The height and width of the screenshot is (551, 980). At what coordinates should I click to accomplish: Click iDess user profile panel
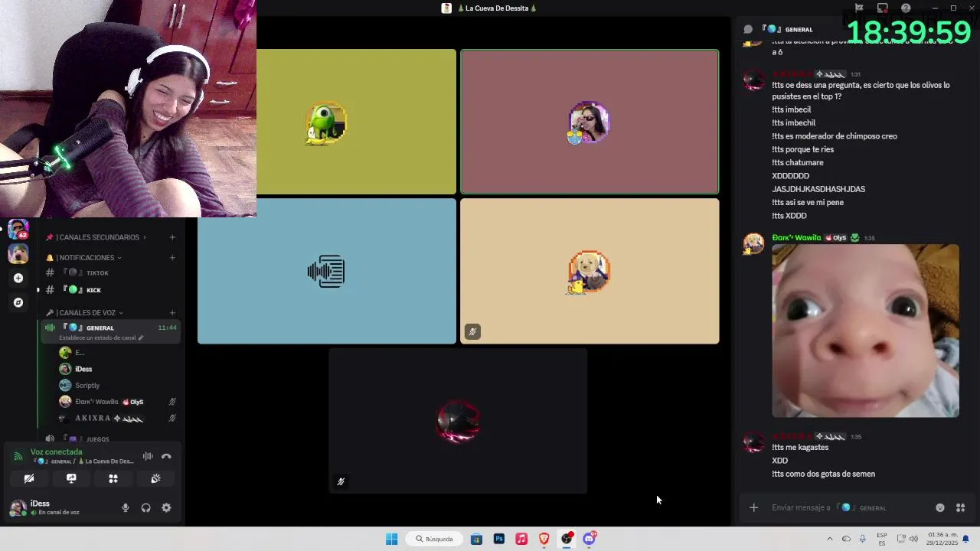pos(60,507)
